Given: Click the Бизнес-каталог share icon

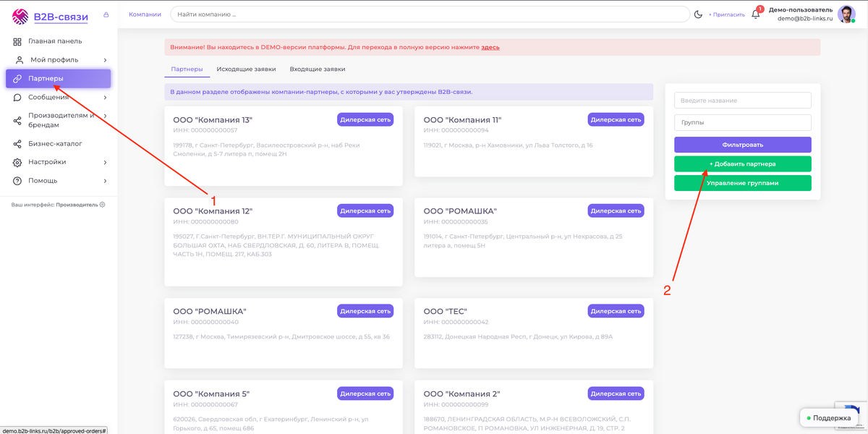Looking at the screenshot, I should click(x=17, y=144).
